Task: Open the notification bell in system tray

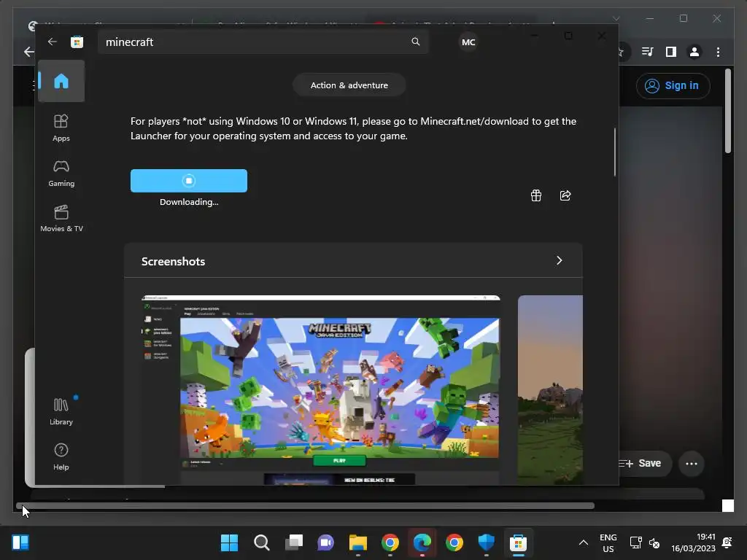Action: (x=727, y=542)
